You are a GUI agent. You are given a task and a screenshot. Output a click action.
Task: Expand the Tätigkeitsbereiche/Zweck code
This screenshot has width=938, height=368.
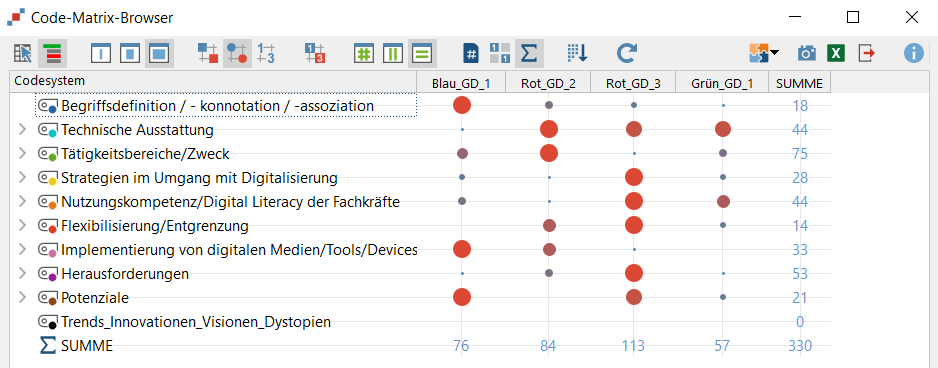click(23, 154)
